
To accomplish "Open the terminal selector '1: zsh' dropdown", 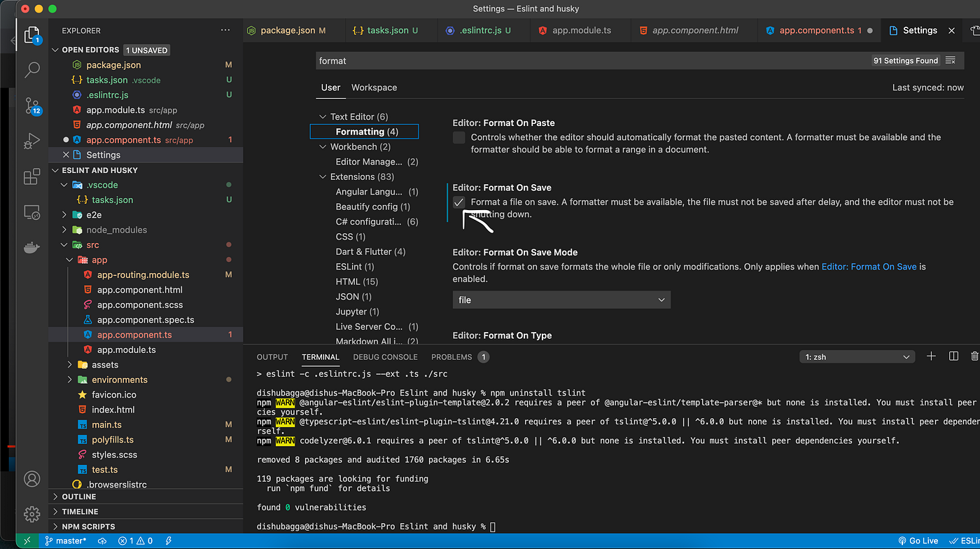I will click(x=857, y=357).
